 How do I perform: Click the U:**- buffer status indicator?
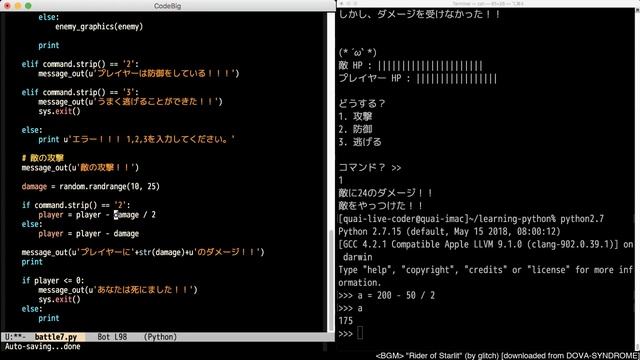[15, 337]
